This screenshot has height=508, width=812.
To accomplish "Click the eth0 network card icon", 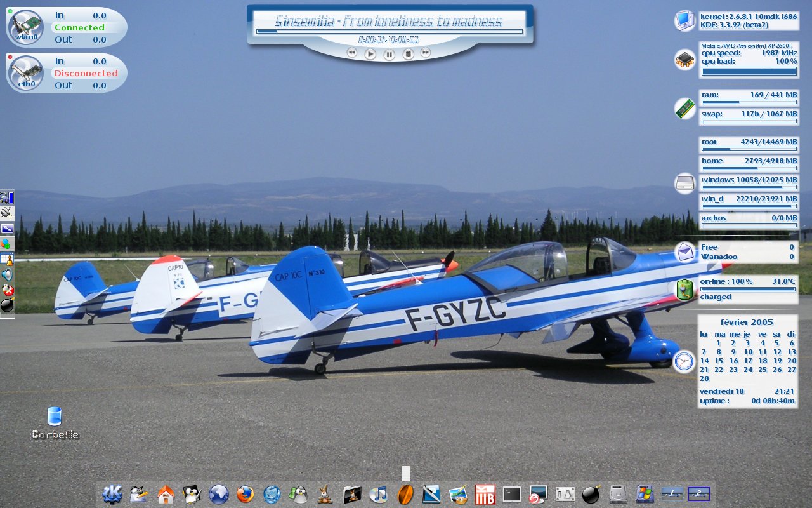I will [27, 72].
